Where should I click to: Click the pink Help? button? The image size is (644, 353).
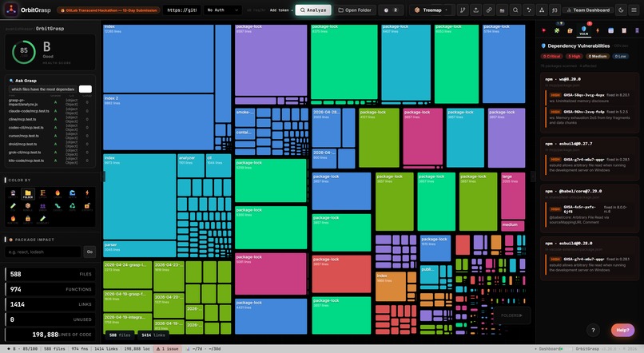tap(622, 330)
